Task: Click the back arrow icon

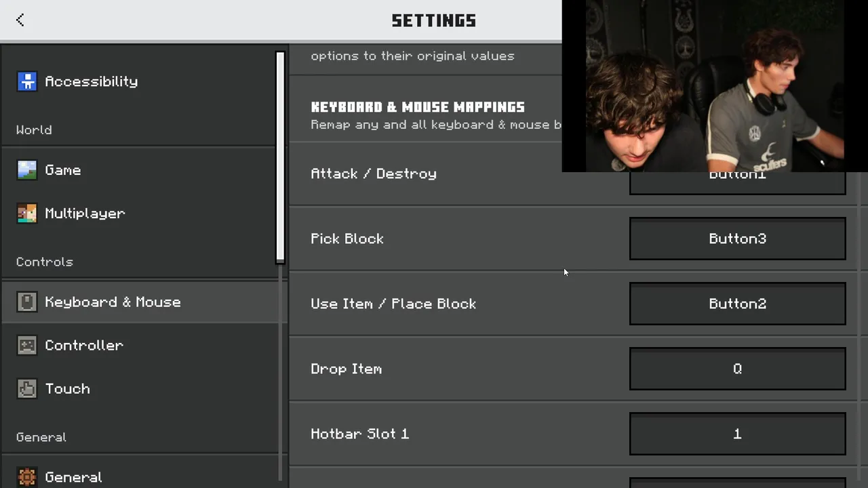Action: [x=20, y=20]
